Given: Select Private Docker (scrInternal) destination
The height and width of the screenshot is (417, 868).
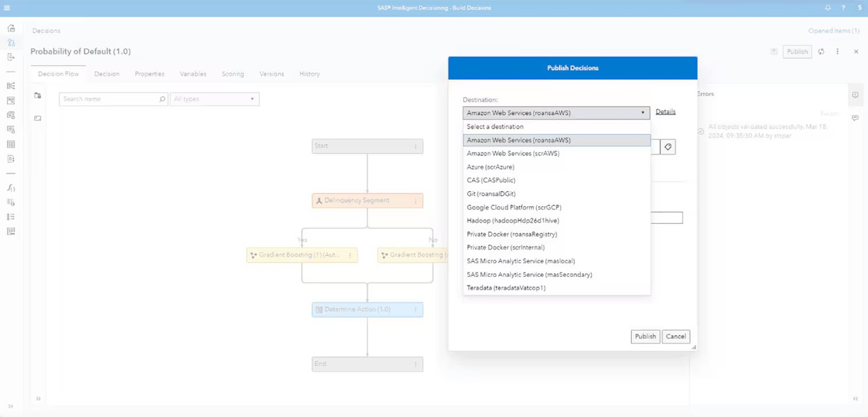Looking at the screenshot, I should click(557, 248).
